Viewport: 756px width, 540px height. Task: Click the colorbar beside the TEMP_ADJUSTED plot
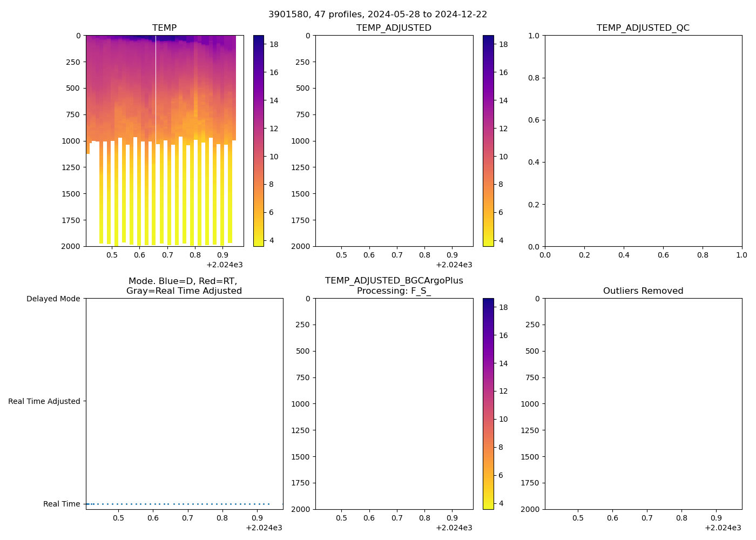pos(488,140)
